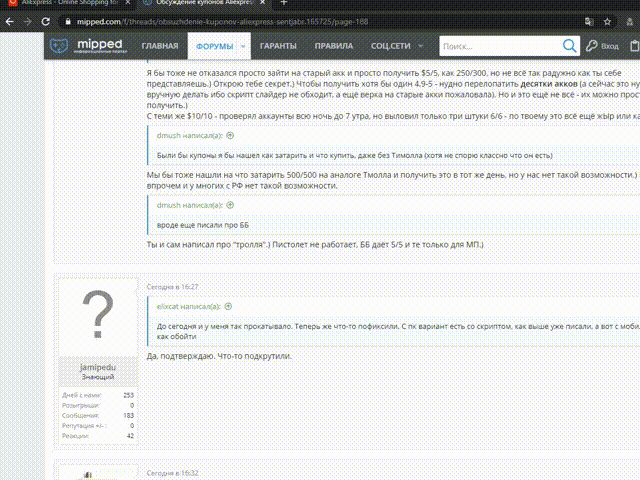
Task: Close the Обсуждение купонов tab
Action: click(x=262, y=2)
